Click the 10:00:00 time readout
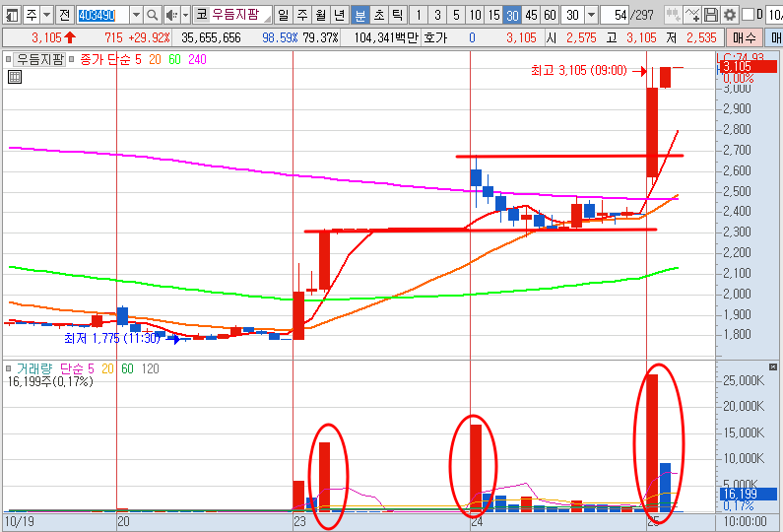The width and height of the screenshot is (783, 532). 745,521
